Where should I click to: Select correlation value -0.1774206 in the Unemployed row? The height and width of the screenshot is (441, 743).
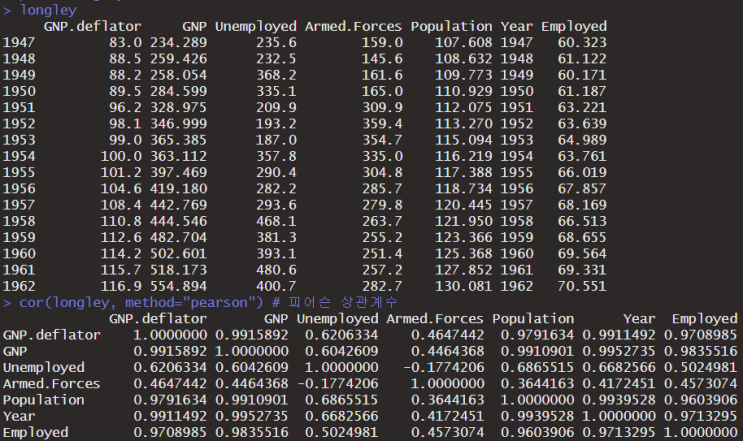point(444,368)
